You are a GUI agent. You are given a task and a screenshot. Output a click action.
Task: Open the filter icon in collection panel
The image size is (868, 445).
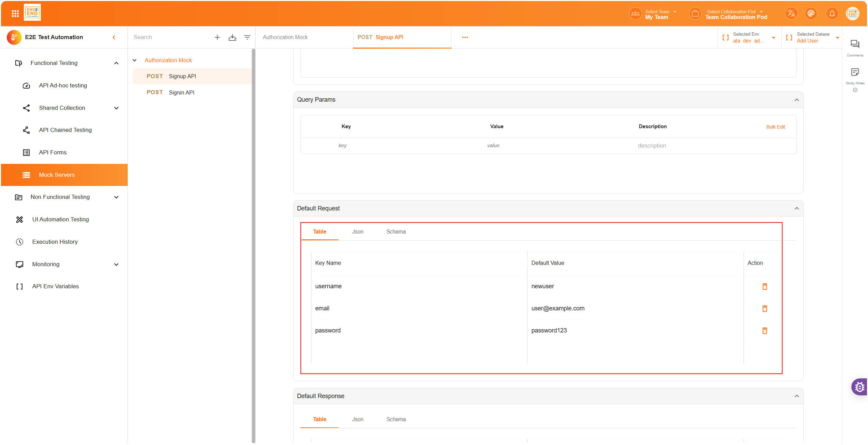pos(247,37)
